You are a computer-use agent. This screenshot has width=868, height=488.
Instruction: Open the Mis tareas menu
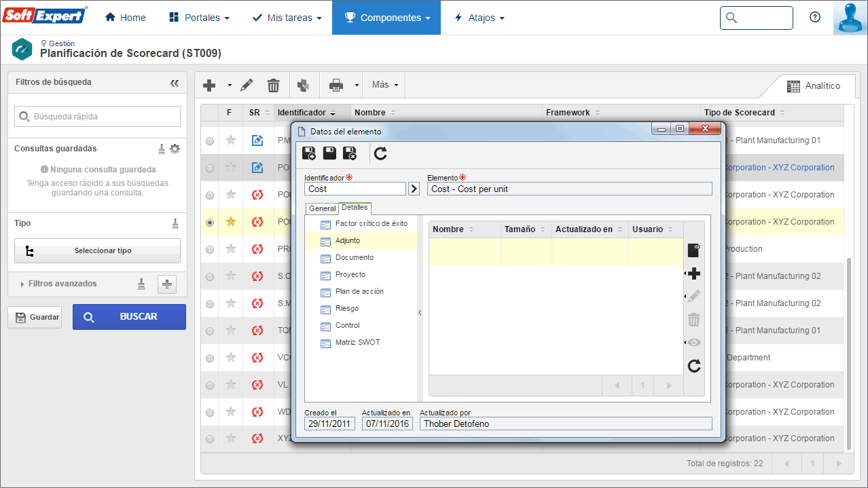tap(287, 18)
